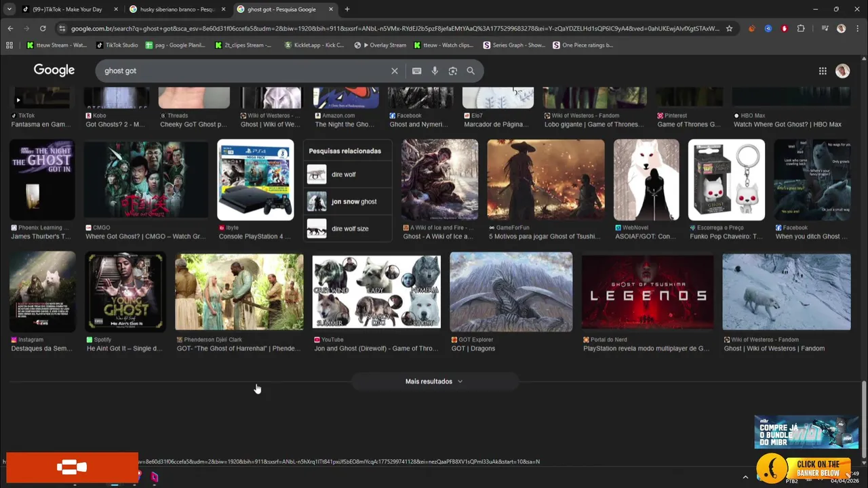Open The Night the Ghost Got In thumbnail

pyautogui.click(x=42, y=180)
